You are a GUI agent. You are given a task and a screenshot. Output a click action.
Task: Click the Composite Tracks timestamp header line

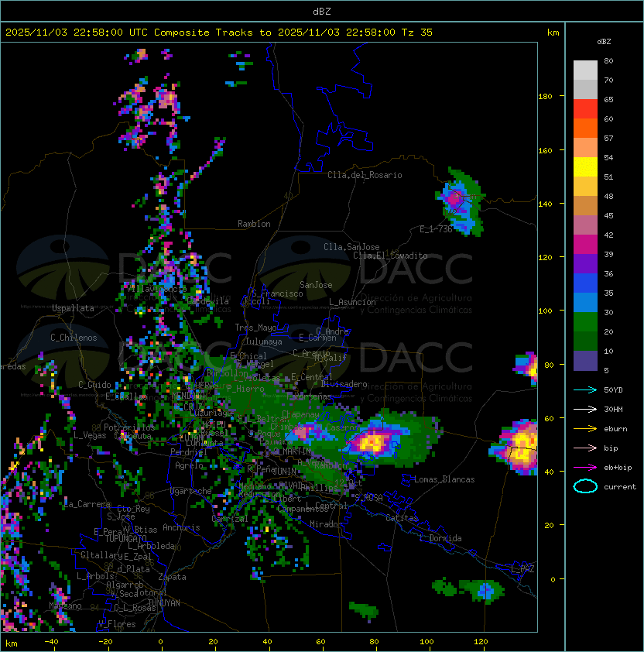[x=219, y=33]
